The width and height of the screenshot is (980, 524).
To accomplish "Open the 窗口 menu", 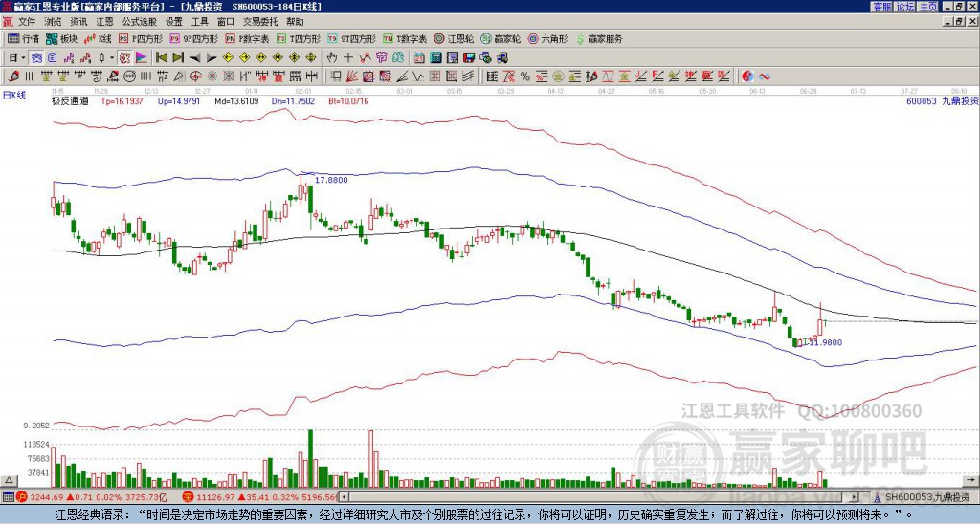I will [226, 22].
